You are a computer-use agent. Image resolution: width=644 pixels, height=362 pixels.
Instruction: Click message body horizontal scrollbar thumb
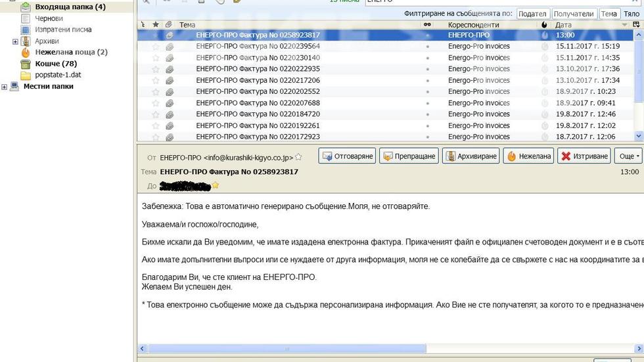287,349
